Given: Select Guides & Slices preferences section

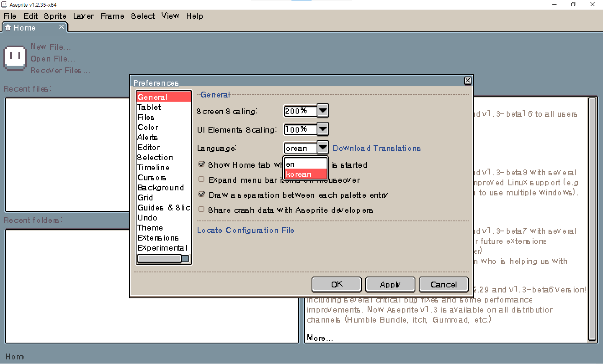Looking at the screenshot, I should (164, 208).
